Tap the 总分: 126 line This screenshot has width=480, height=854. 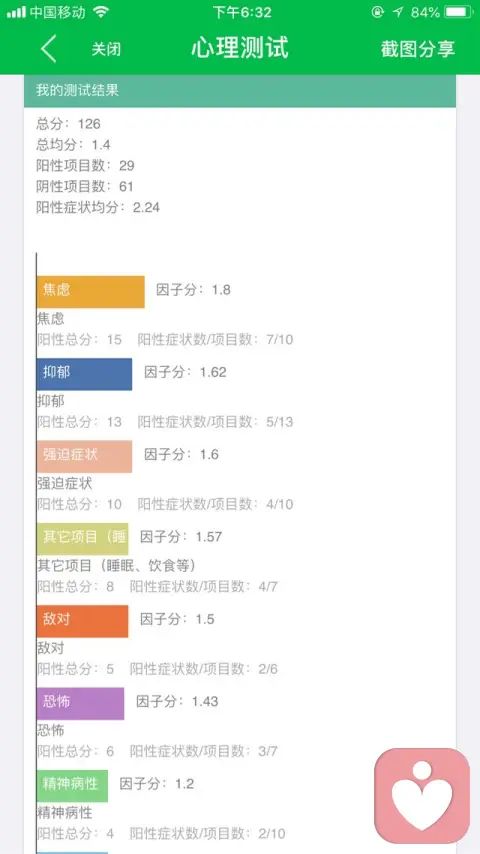coord(69,124)
